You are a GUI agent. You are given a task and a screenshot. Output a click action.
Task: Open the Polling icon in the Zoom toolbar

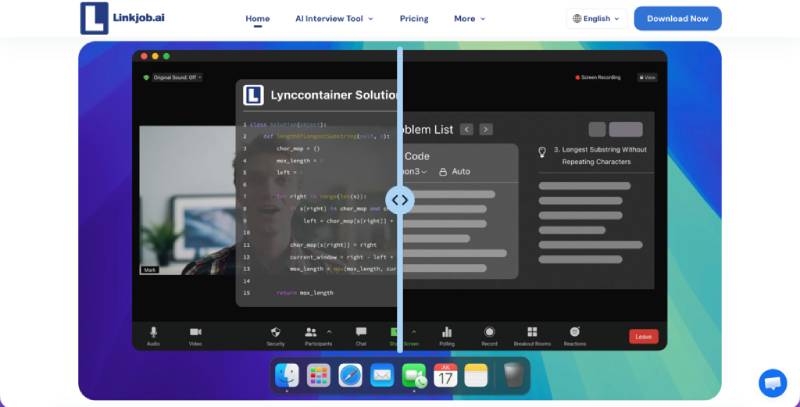point(447,332)
